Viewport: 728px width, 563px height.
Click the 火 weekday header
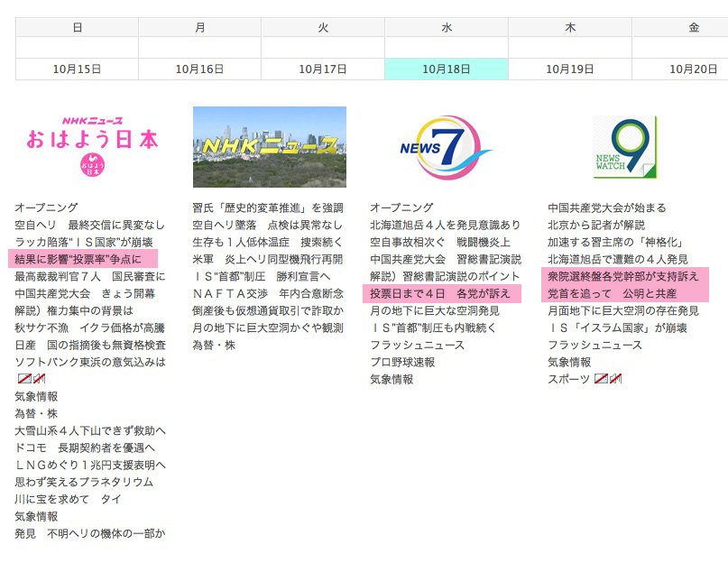click(x=323, y=27)
